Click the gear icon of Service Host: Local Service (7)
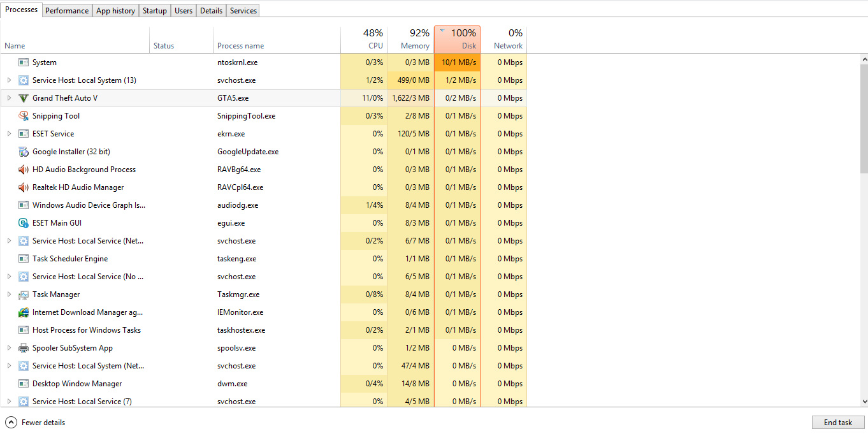 click(24, 402)
